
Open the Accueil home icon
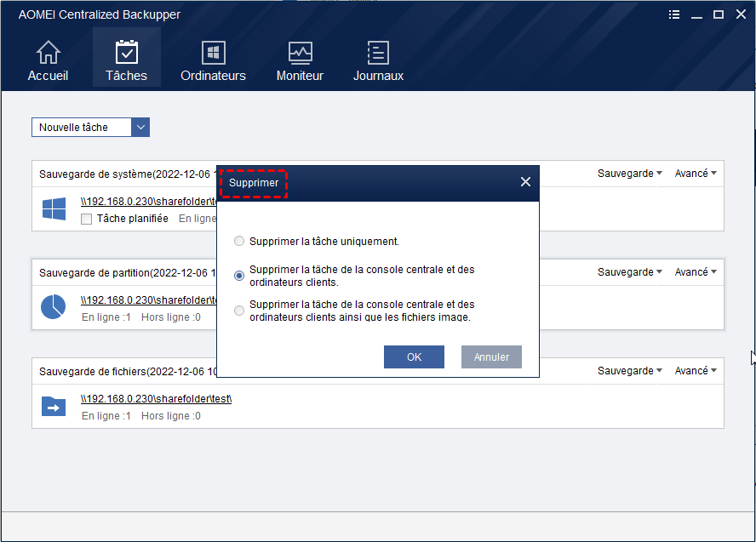coord(48,53)
